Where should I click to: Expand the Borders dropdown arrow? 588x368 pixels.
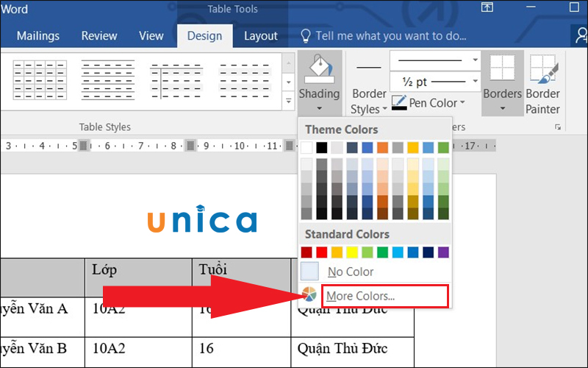pyautogui.click(x=503, y=108)
